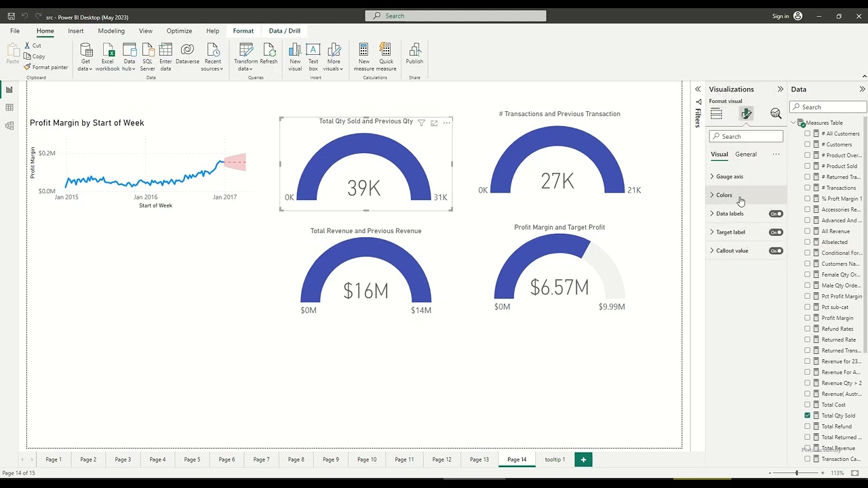Click the Save icon in title bar
The image size is (868, 488).
click(x=12, y=16)
